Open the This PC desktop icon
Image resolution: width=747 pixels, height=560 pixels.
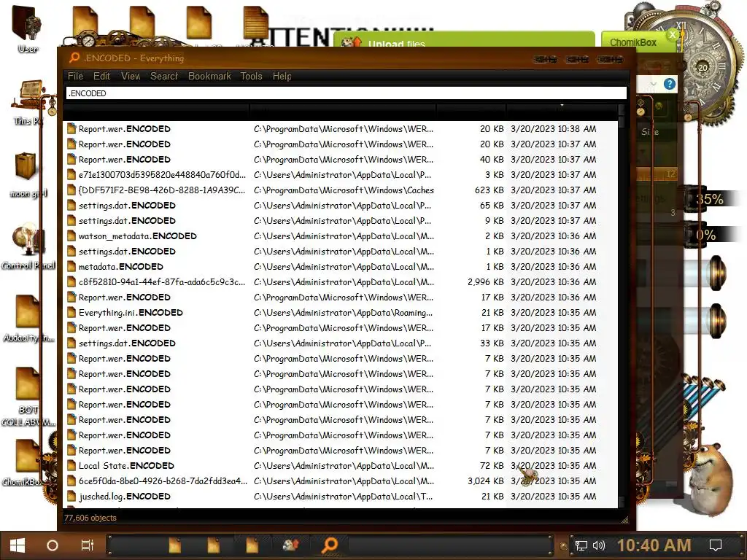(x=28, y=102)
